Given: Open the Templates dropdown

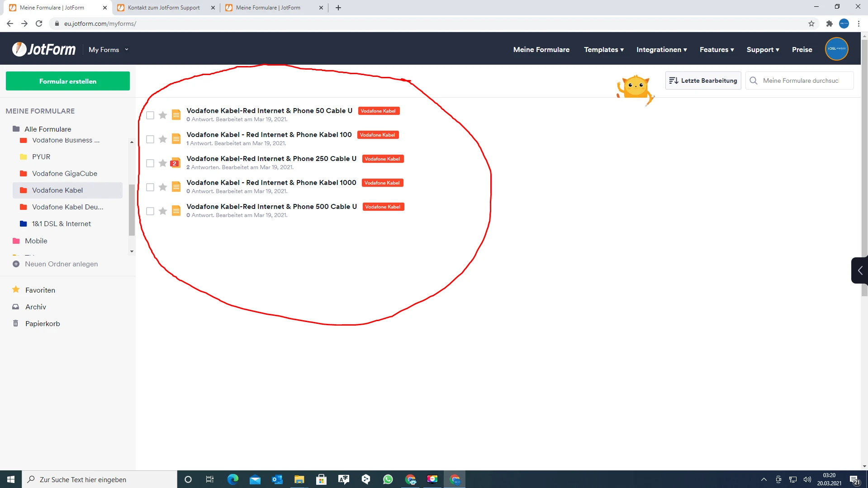Looking at the screenshot, I should coord(603,50).
